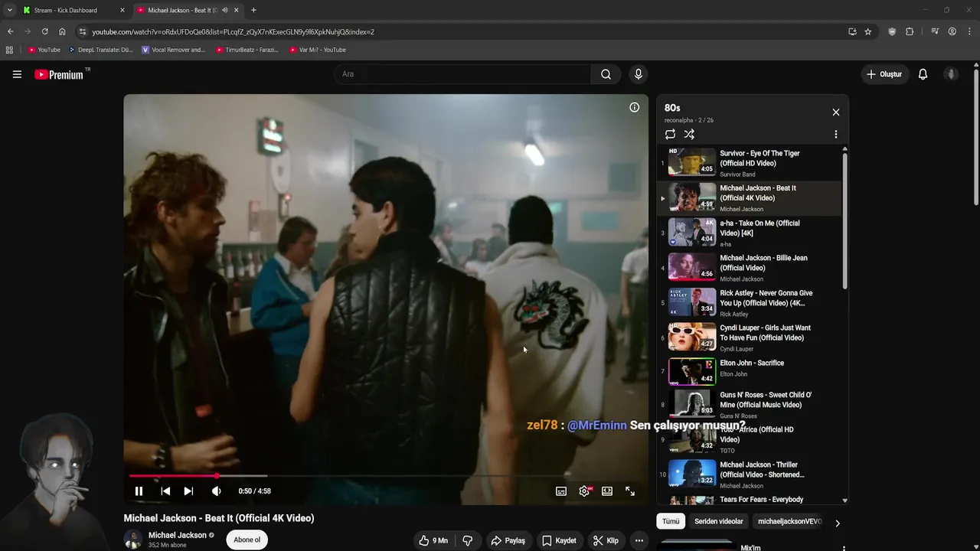Click Michael Jackson channel avatar

133,540
